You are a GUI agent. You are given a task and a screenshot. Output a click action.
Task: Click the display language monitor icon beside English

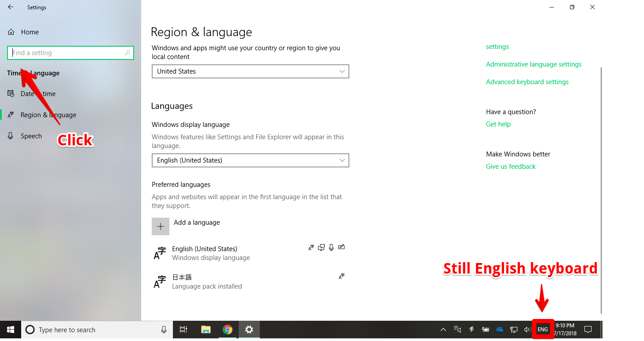[321, 247]
